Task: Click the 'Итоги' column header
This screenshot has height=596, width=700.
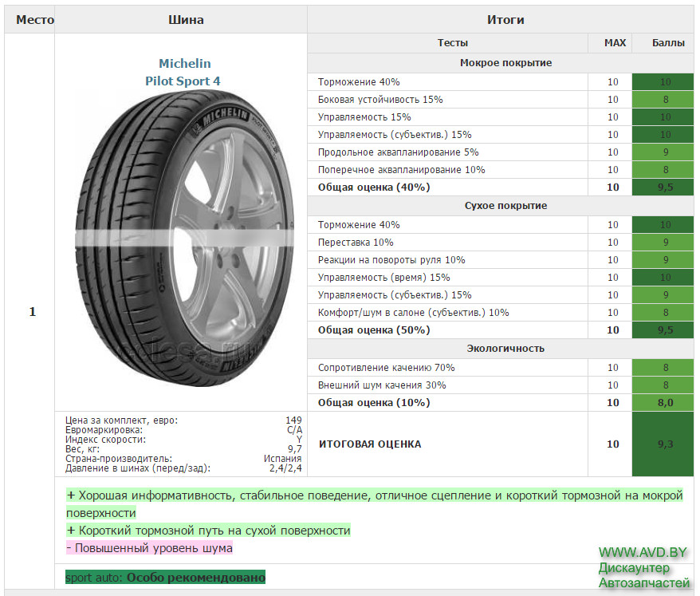Action: (505, 20)
